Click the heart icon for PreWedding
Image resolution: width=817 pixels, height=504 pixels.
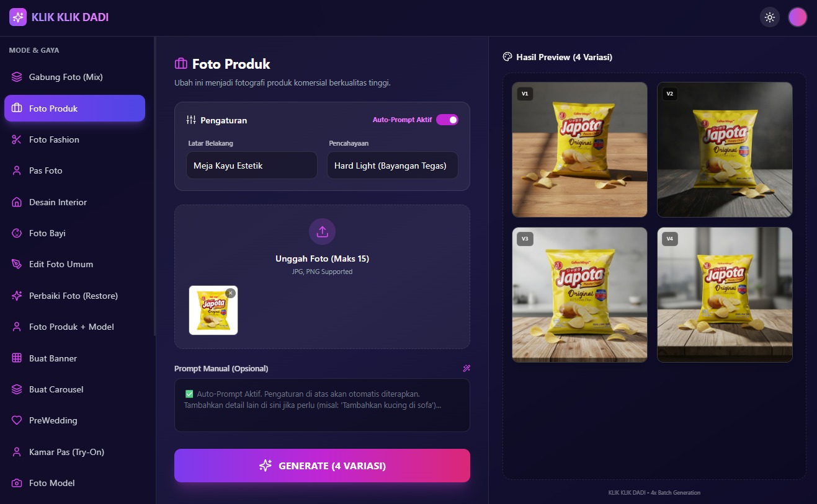(x=17, y=420)
